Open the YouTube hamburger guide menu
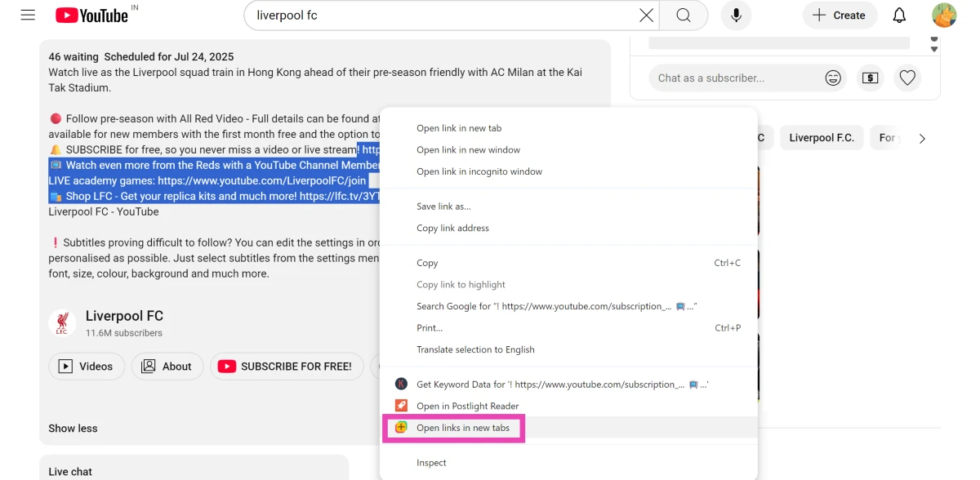The height and width of the screenshot is (480, 980). [x=28, y=15]
